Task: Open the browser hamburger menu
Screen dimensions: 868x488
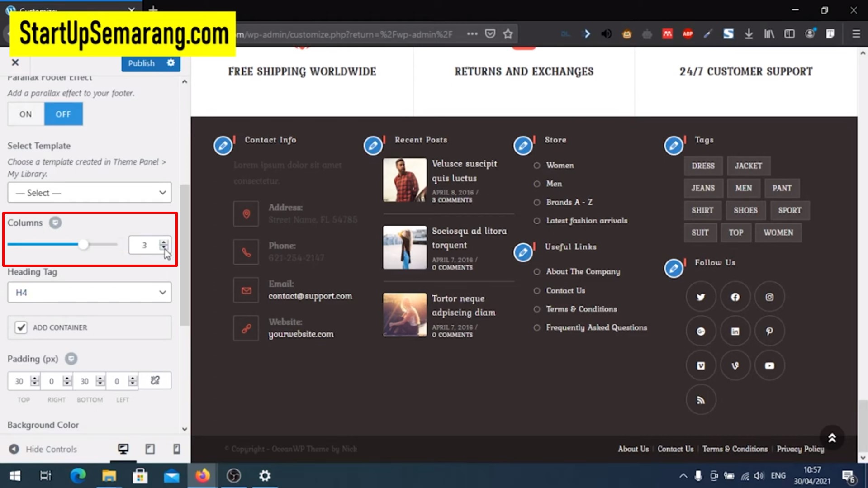Action: [x=856, y=34]
